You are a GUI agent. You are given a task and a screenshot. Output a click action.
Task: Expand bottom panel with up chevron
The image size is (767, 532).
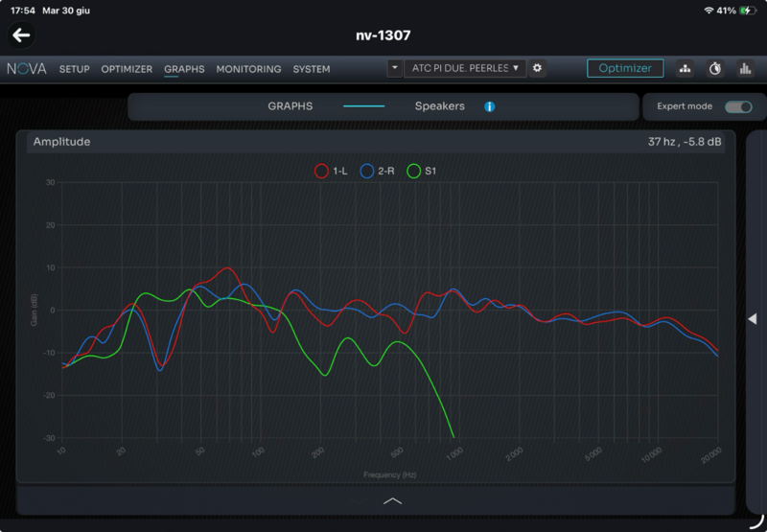coord(392,500)
